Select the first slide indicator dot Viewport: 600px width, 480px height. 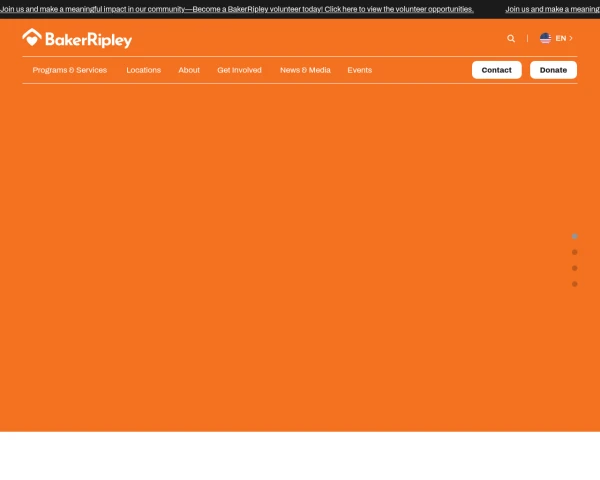click(x=575, y=236)
